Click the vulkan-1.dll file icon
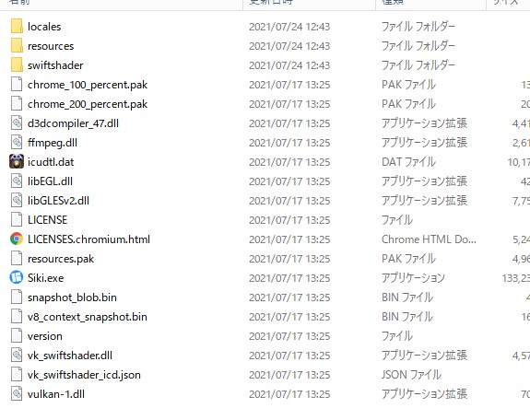530x420 pixels. [x=17, y=393]
